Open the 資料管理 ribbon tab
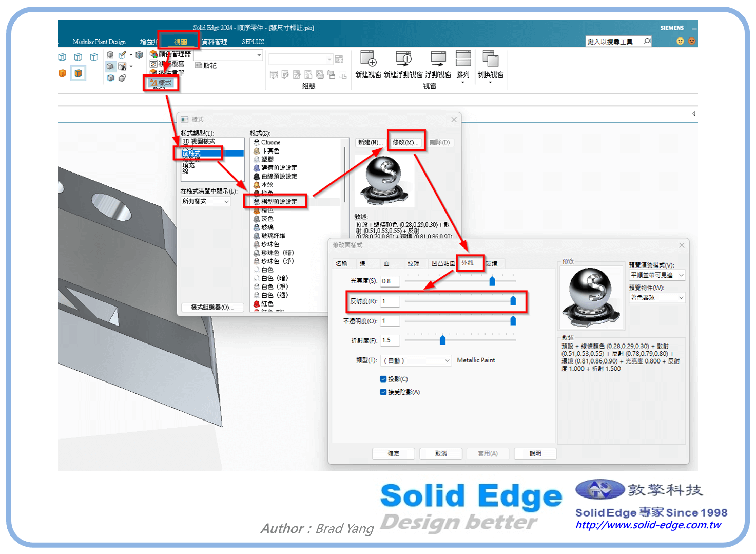 (214, 42)
